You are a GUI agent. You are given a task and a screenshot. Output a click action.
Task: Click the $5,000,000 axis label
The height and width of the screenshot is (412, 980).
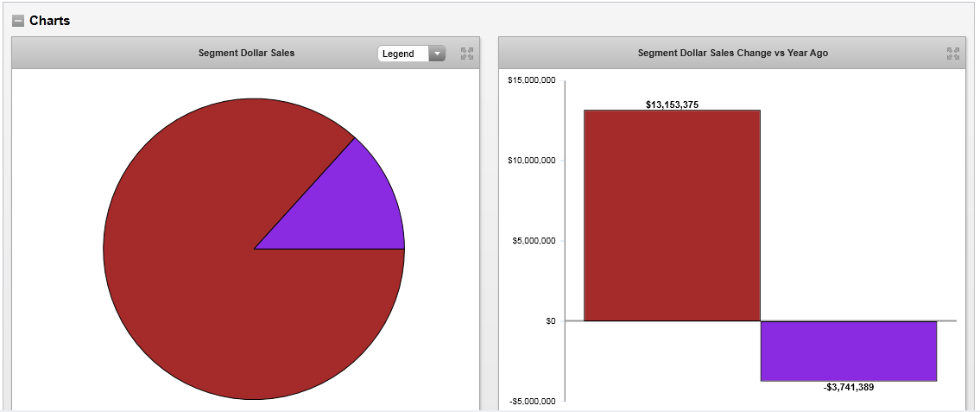point(534,241)
